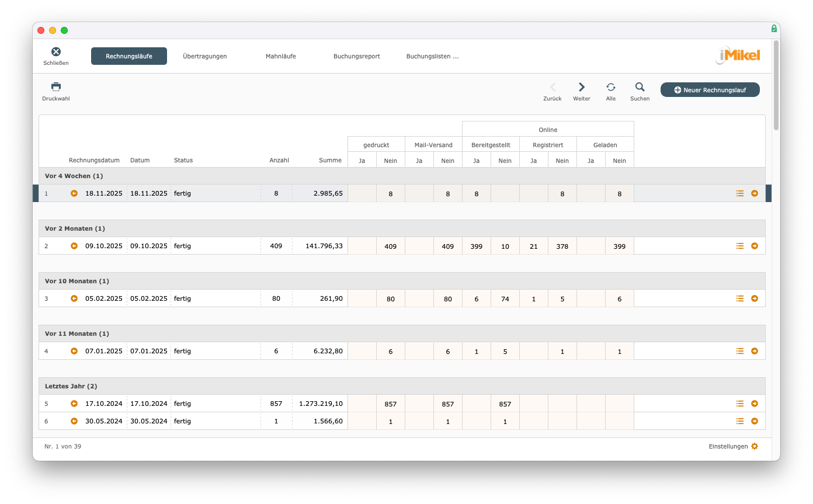Click left arrow icon for 05.02.2025 row
Viewport: 813px width, 504px height.
(x=74, y=298)
